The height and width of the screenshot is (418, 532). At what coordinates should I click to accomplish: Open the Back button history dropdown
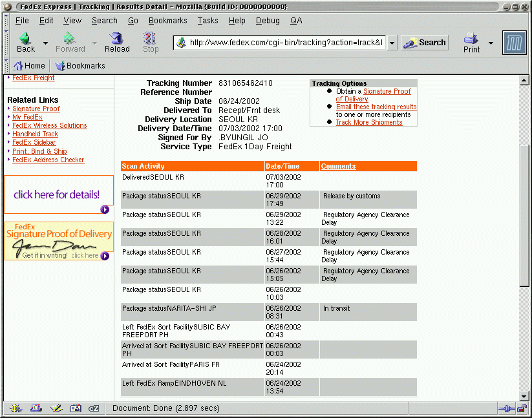click(x=45, y=43)
